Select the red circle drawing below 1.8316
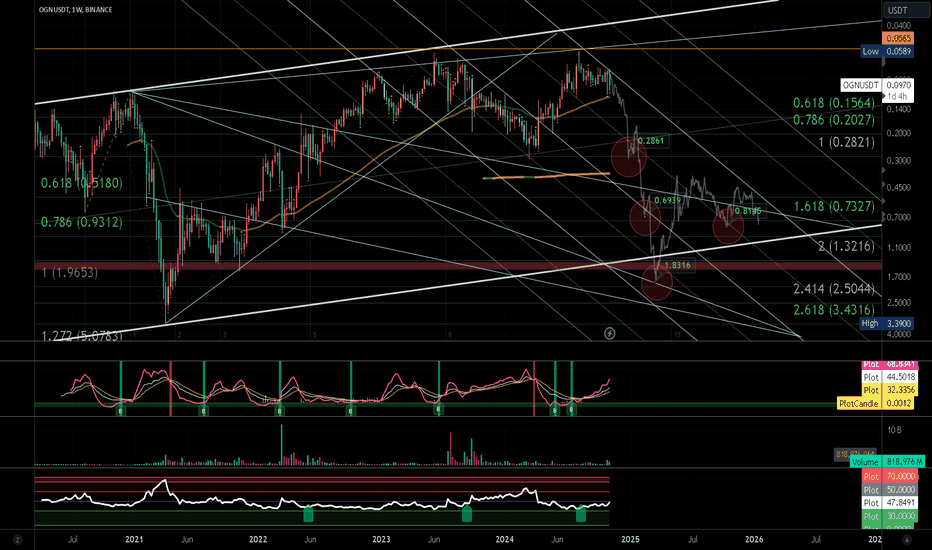Viewport: 932px width, 550px height. point(657,283)
